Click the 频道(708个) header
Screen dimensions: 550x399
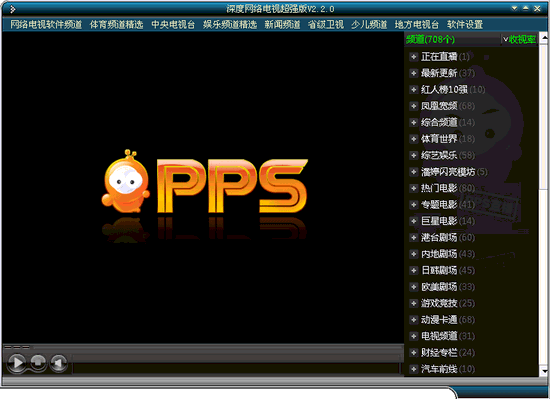click(430, 39)
